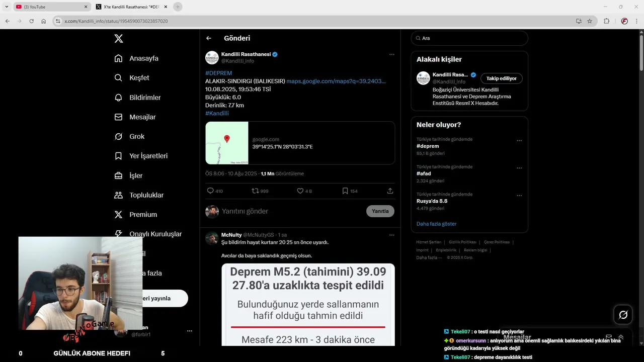Click the #Kandilli hashtag
644x362 pixels.
217,114
